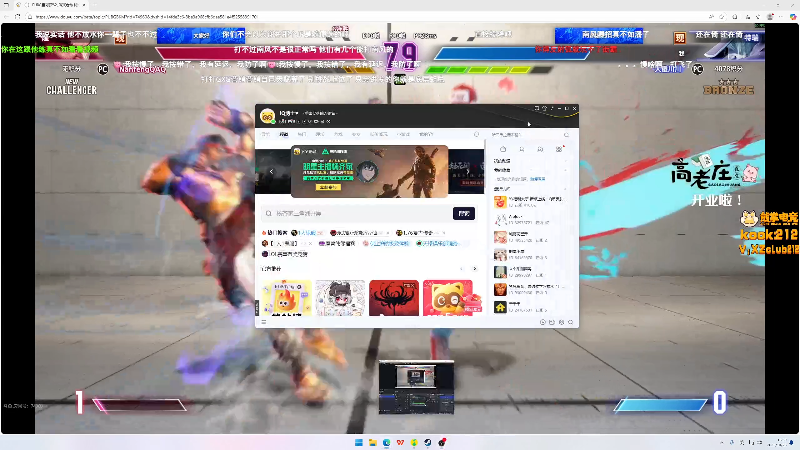This screenshot has height=450, width=800.
Task: Open the red spider lily card thumbnail
Action: pos(394,298)
